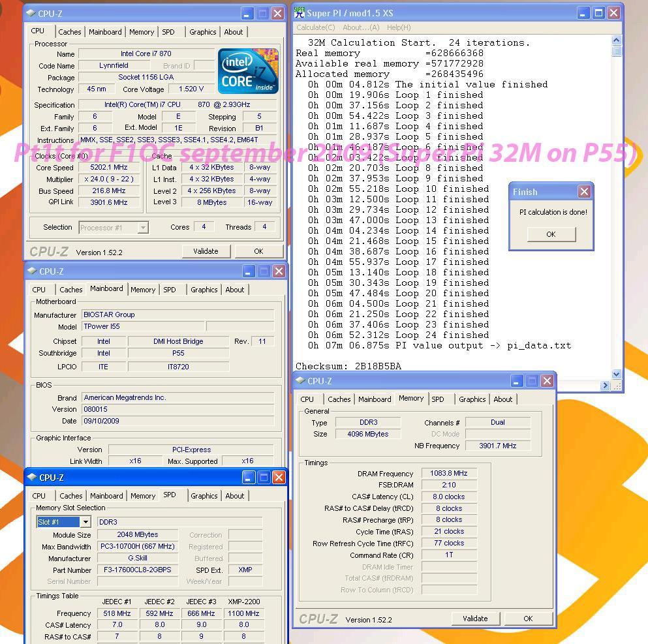Click the BIOS date 09/10/2009
Image resolution: width=648 pixels, height=644 pixels.
tap(178, 421)
